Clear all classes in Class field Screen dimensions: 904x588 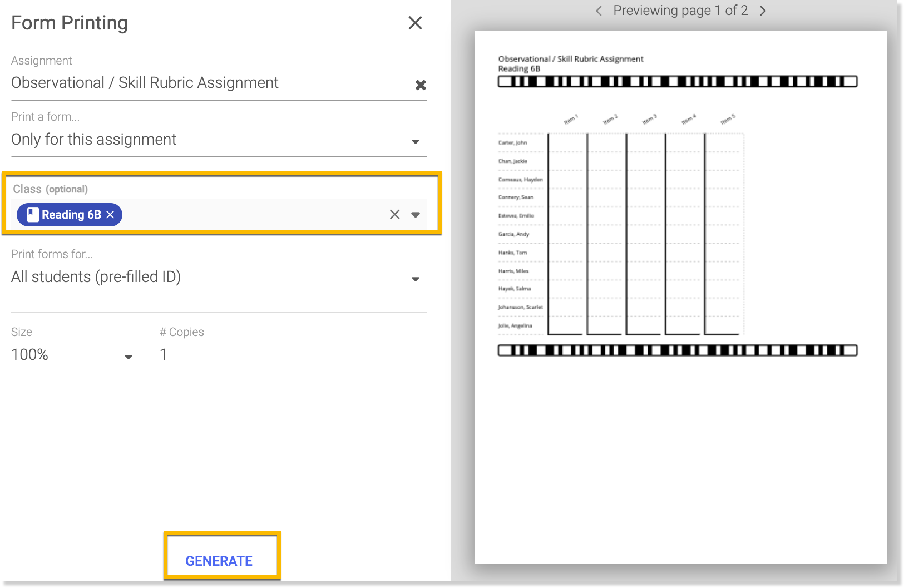tap(394, 215)
